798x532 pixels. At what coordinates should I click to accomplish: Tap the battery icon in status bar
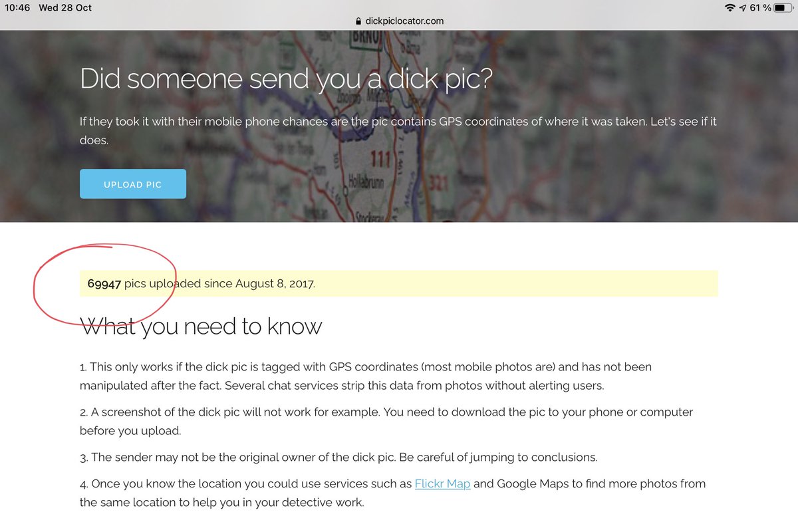click(783, 8)
